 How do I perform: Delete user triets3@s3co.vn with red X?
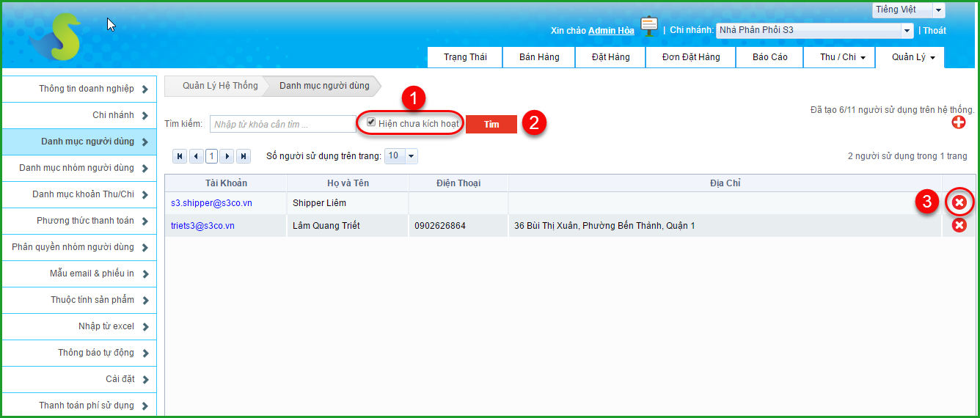[x=959, y=225]
